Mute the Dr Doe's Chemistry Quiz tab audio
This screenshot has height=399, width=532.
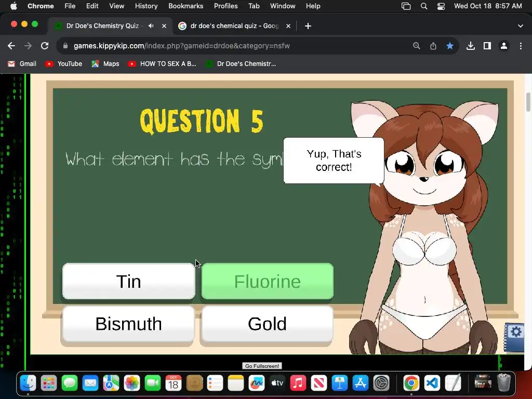(151, 26)
